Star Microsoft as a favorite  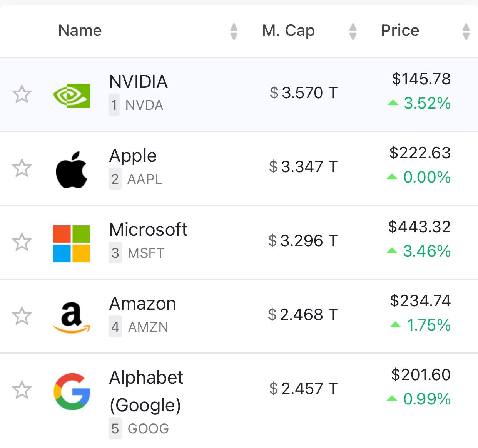click(22, 242)
